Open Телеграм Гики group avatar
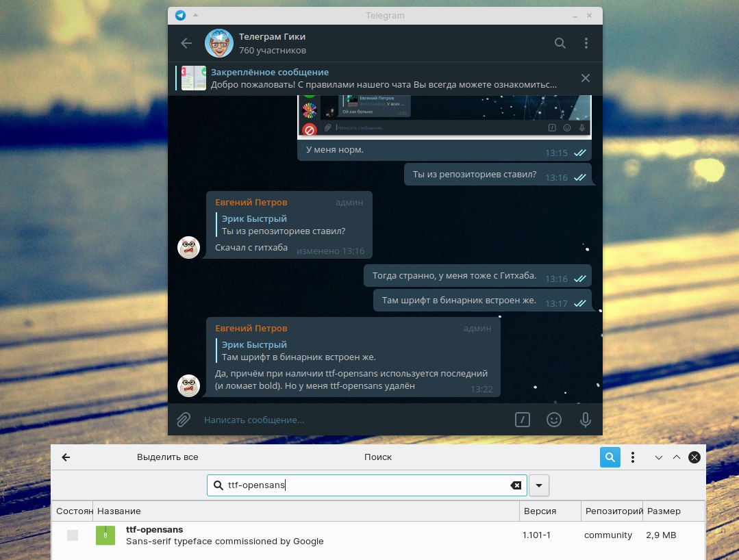 tap(219, 43)
